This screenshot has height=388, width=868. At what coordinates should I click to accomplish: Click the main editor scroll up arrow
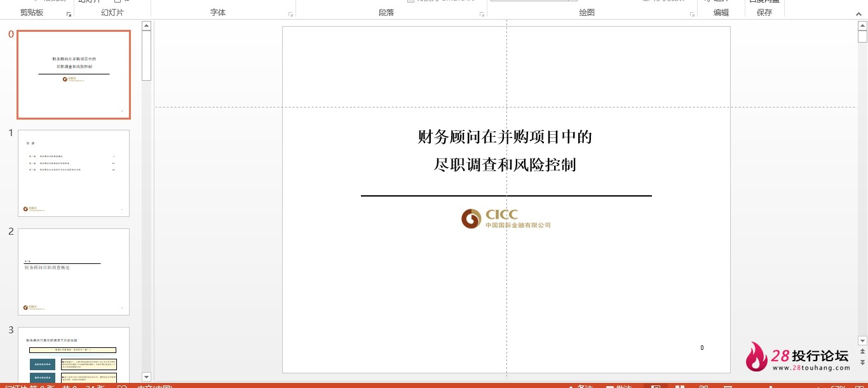[862, 25]
